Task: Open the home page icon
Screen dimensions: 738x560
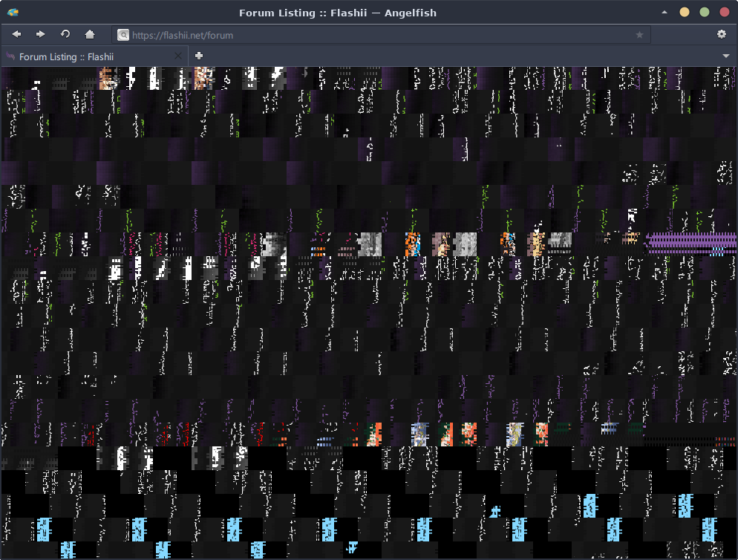Action: (89, 34)
